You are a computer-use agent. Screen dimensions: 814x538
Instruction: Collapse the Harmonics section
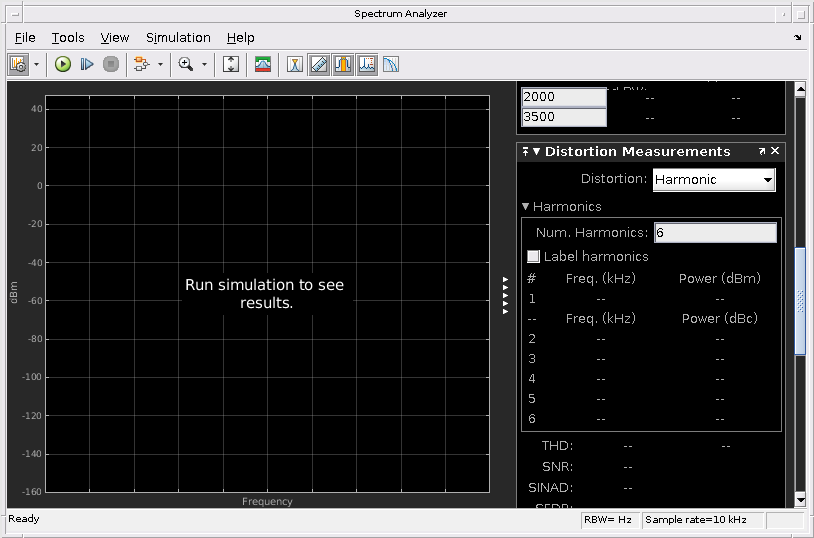tap(526, 207)
